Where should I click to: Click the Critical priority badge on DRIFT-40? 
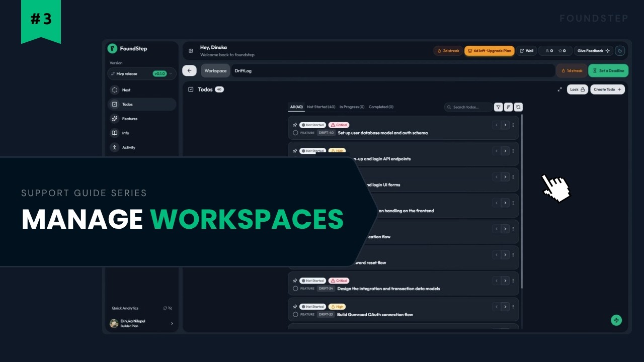tap(339, 125)
